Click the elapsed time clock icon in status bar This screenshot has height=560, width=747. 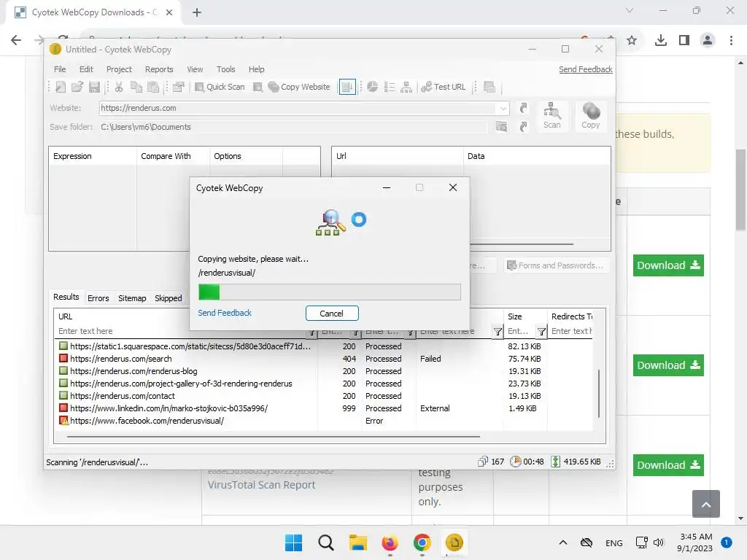coord(515,462)
